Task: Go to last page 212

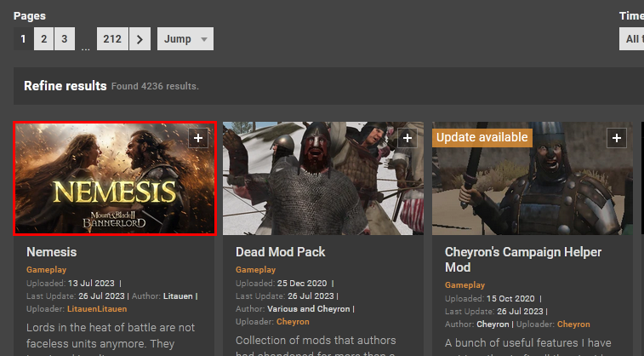Action: tap(112, 39)
